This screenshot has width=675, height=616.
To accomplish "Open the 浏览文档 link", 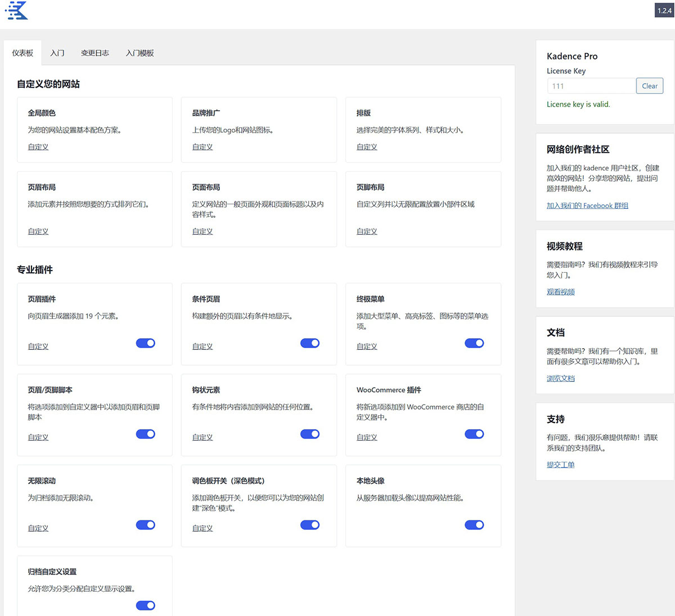I will click(561, 379).
